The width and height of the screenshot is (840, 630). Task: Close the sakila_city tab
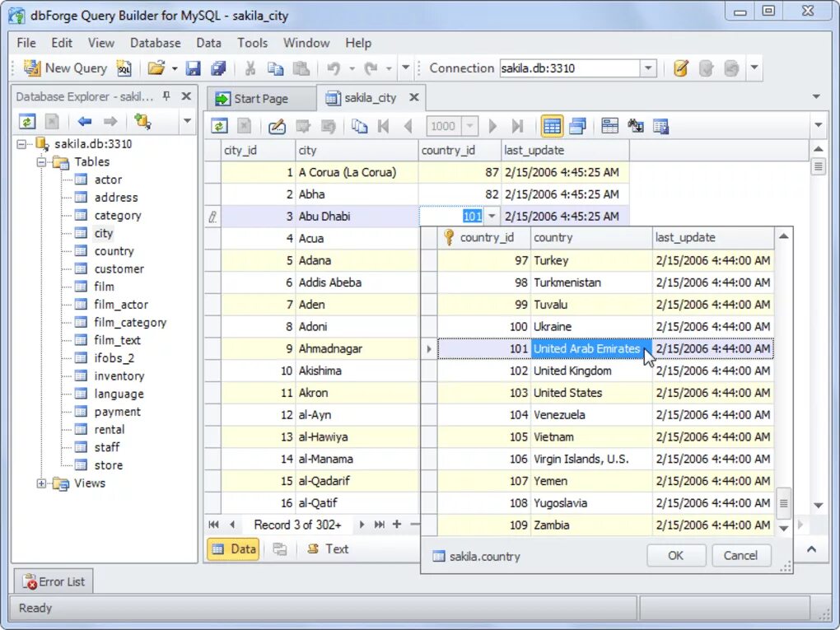(413, 97)
